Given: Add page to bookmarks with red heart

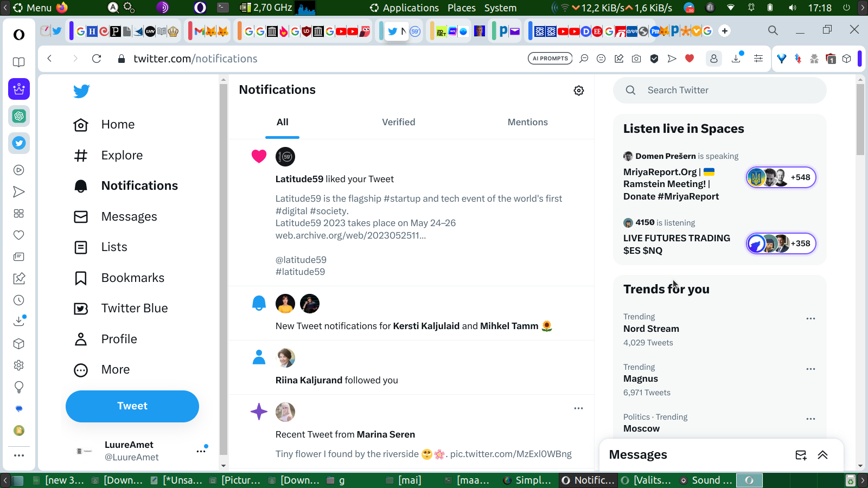Looking at the screenshot, I should coord(690,59).
